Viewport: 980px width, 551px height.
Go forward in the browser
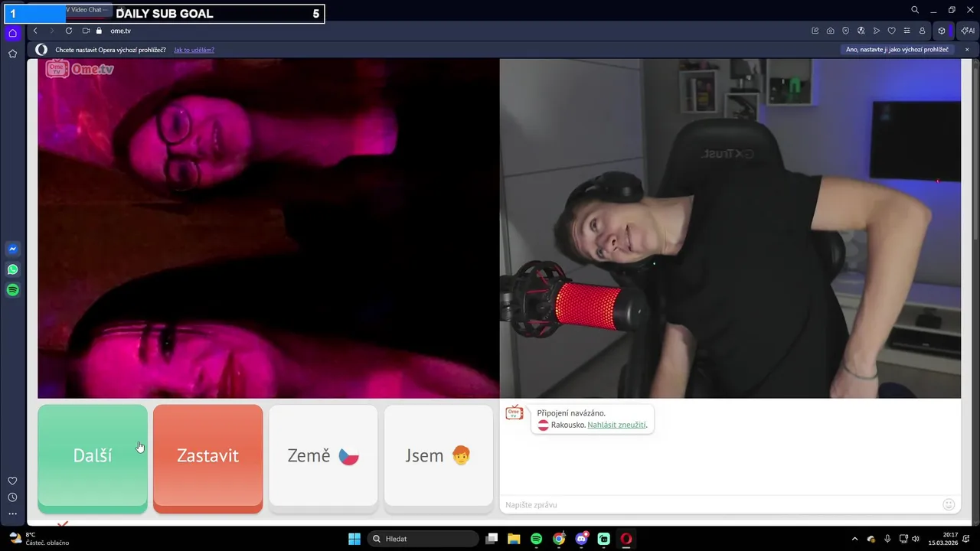pyautogui.click(x=52, y=31)
